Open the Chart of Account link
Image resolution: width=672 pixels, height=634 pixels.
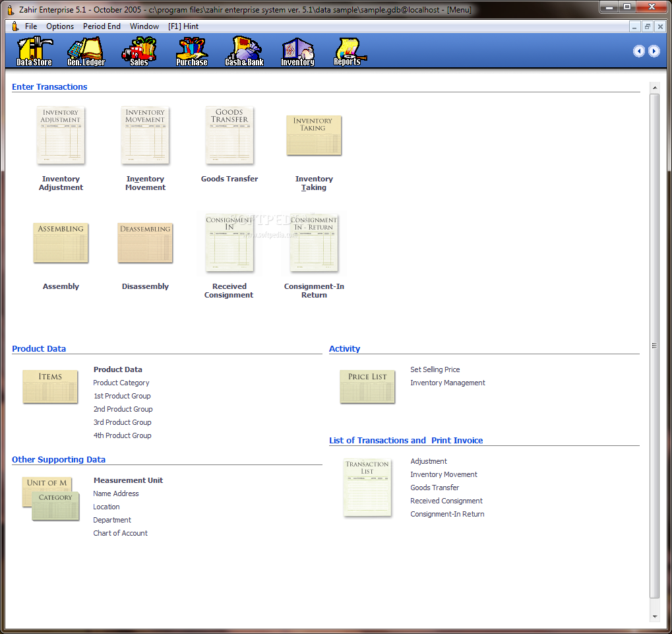121,533
